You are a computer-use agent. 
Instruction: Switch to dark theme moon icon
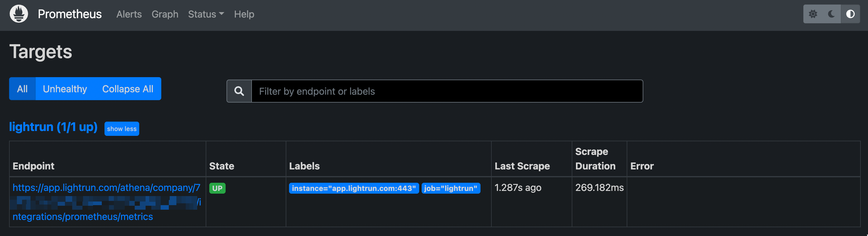(x=831, y=14)
